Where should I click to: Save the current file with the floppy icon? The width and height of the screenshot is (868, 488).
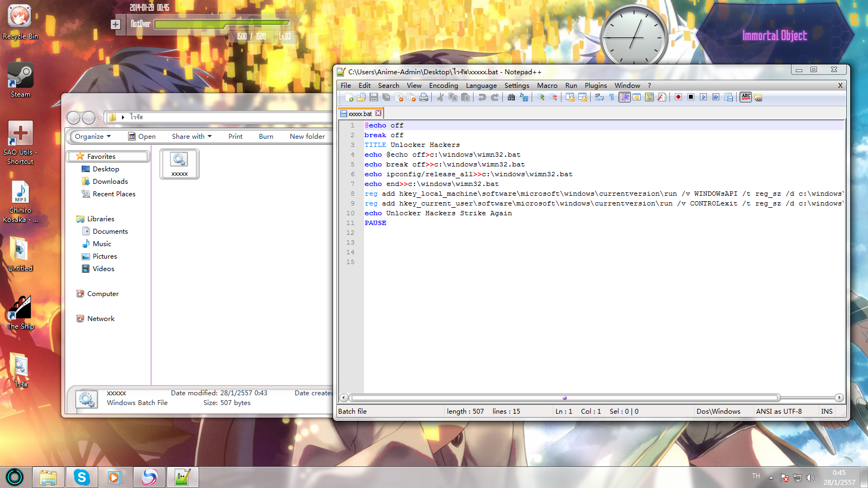coord(374,98)
